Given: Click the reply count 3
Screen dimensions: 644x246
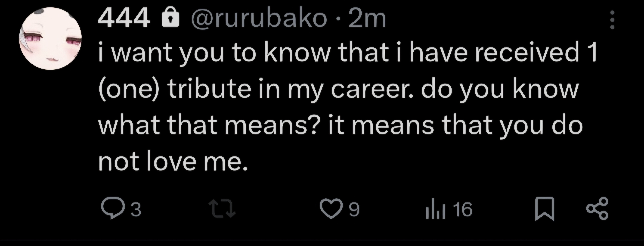Looking at the screenshot, I should (x=136, y=209).
